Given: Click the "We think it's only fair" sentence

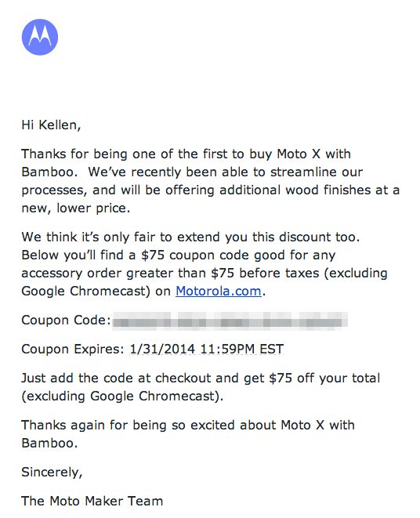Looking at the screenshot, I should (x=190, y=237).
